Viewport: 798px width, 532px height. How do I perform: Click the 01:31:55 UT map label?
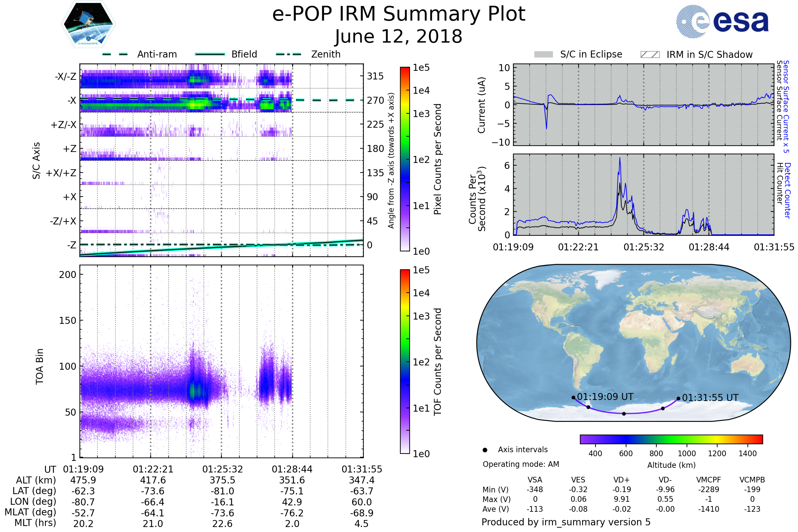(x=710, y=398)
